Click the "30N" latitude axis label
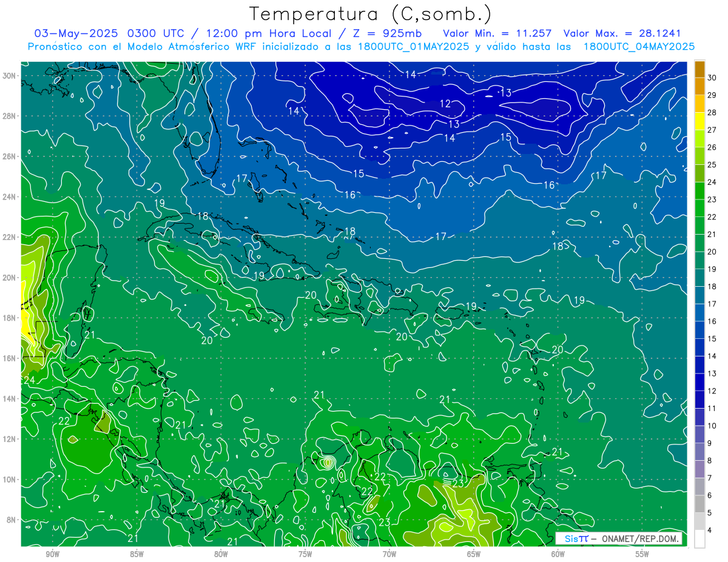Image resolution: width=728 pixels, height=562 pixels. 9,76
